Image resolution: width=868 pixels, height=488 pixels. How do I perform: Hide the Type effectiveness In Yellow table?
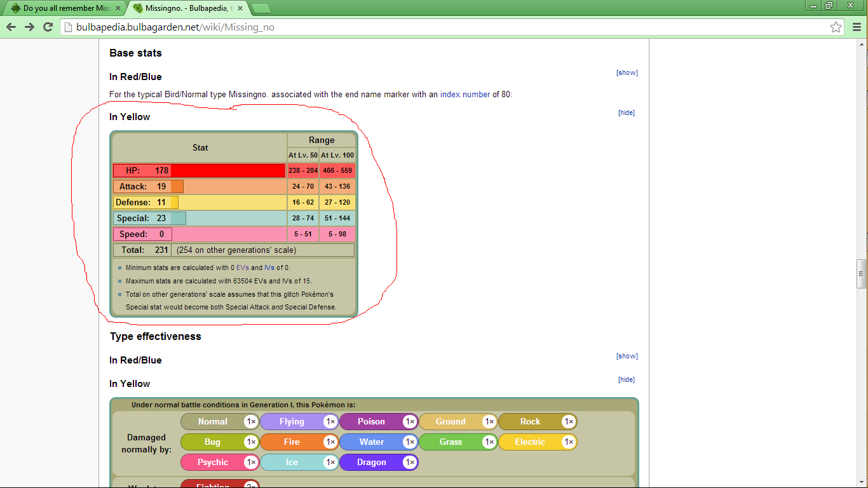(627, 379)
